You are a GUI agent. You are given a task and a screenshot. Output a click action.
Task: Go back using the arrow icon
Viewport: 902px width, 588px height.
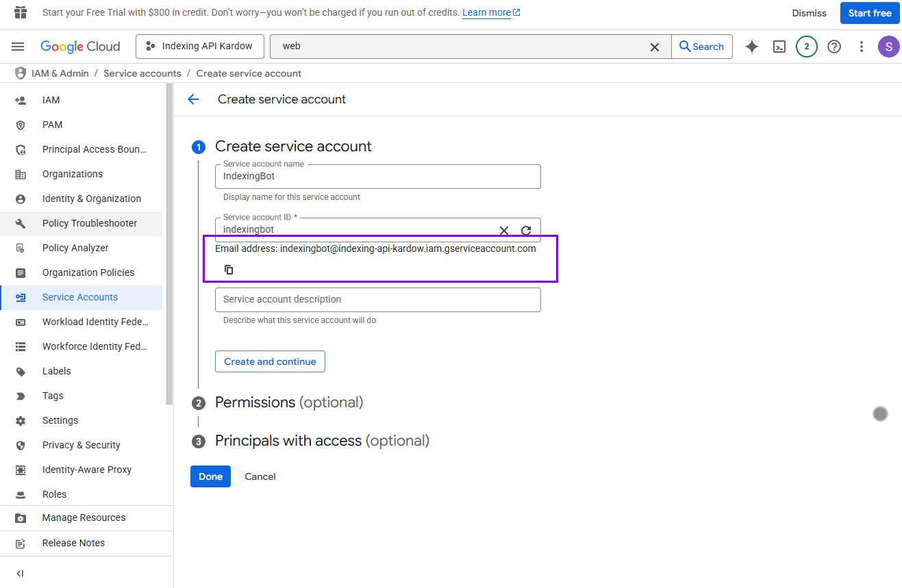193,99
